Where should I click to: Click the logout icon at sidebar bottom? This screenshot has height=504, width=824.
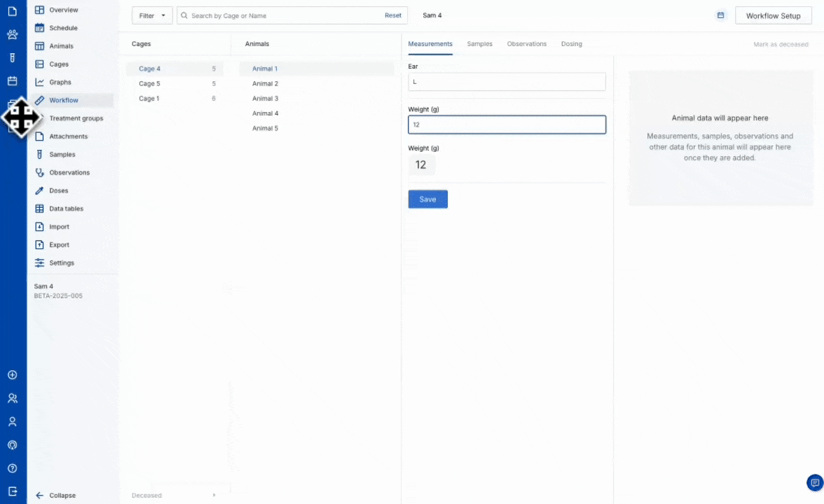coord(12,491)
